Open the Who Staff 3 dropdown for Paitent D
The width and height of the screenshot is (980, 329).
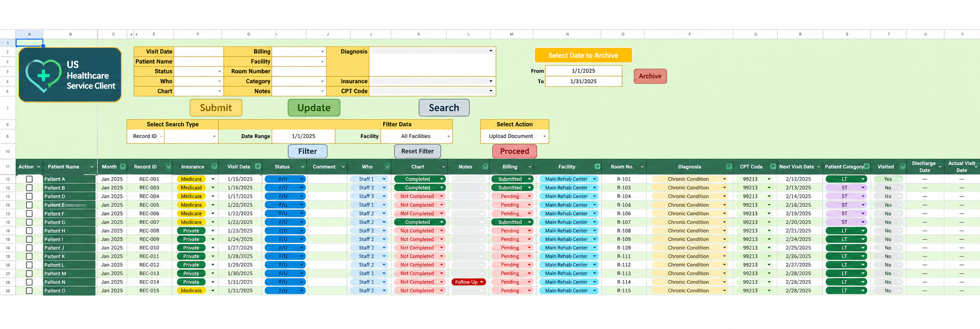coord(384,196)
